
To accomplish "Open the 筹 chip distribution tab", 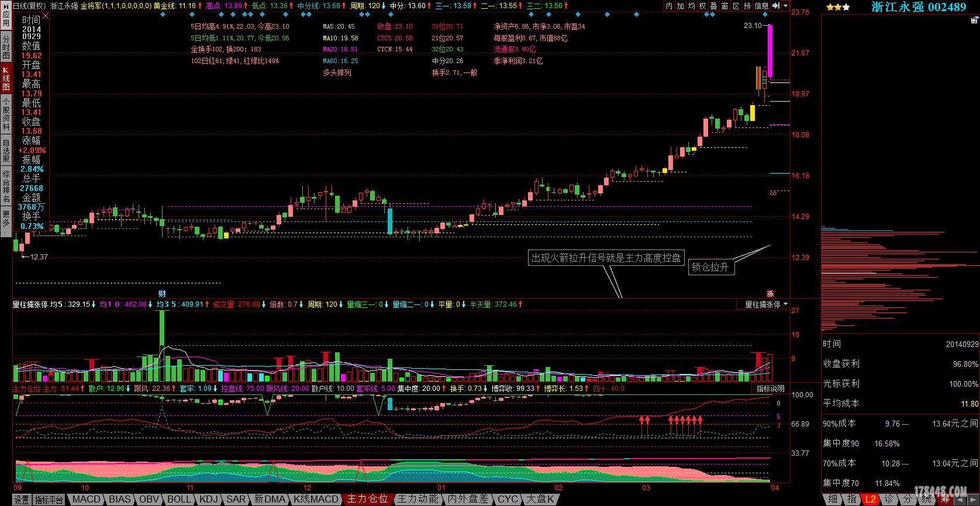I will (945, 500).
